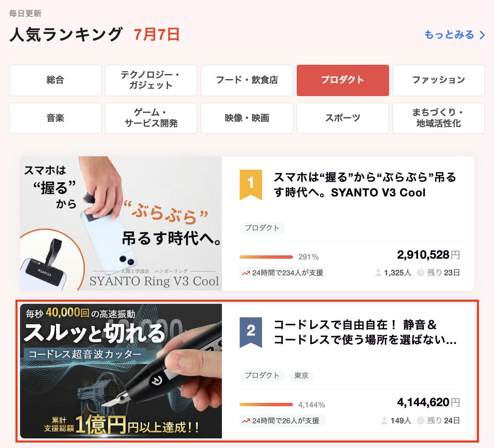Switch to ゲーム・サービス開発 tab
The image size is (494, 448).
[x=151, y=118]
